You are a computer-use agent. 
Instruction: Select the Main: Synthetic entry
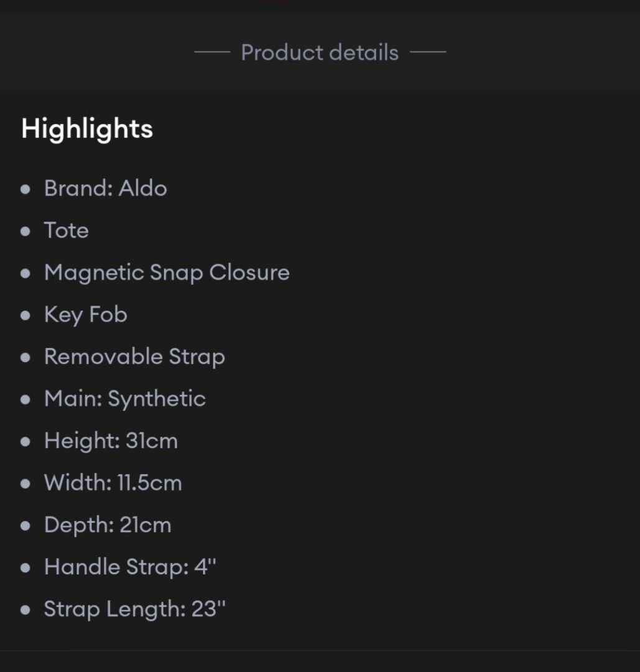(124, 399)
